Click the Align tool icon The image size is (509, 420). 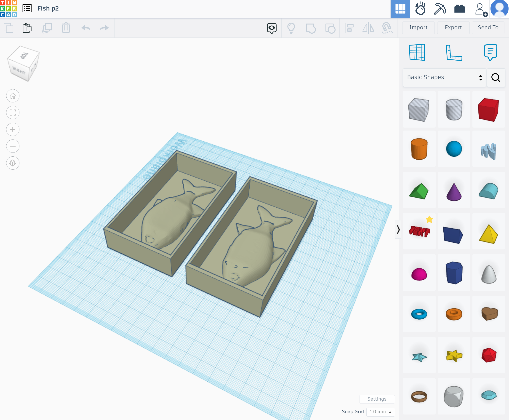tap(349, 28)
